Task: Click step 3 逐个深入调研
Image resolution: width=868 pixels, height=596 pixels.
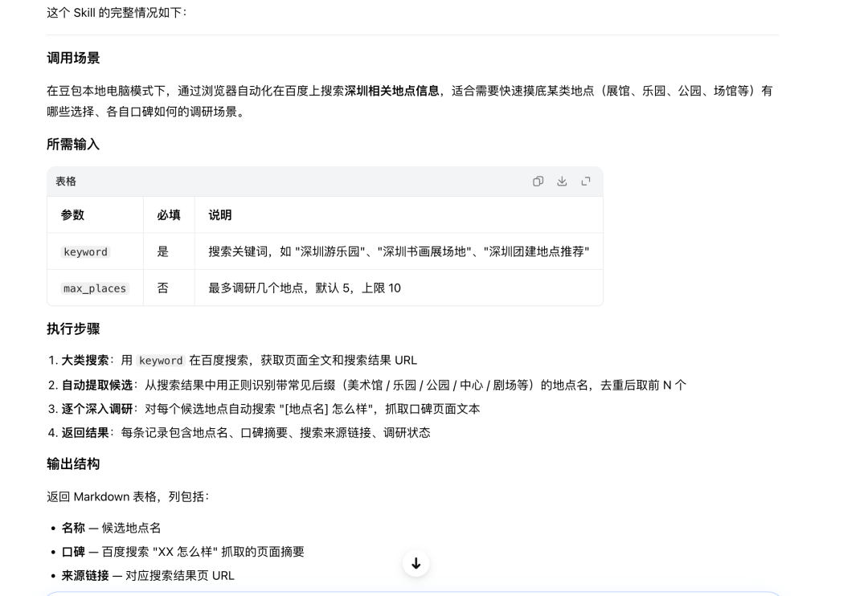Action: click(264, 409)
